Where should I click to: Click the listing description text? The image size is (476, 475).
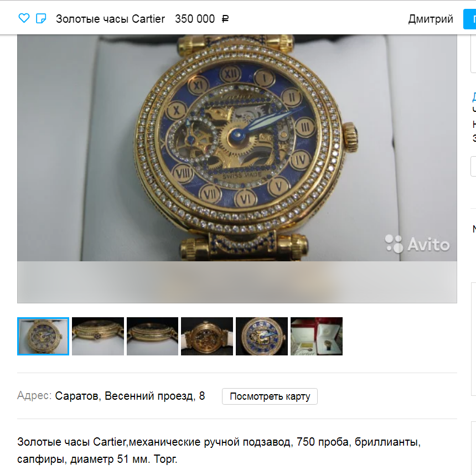(x=219, y=451)
